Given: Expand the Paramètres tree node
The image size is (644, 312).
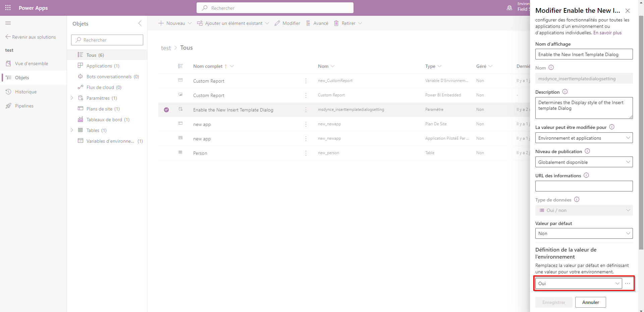Looking at the screenshot, I should coord(72,98).
